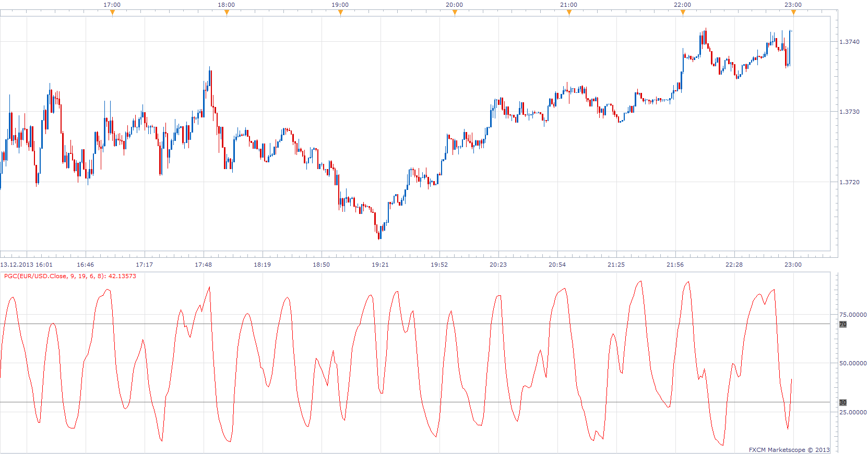The width and height of the screenshot is (868, 454).
Task: Click the 20:54 time axis label
Action: pos(557,265)
